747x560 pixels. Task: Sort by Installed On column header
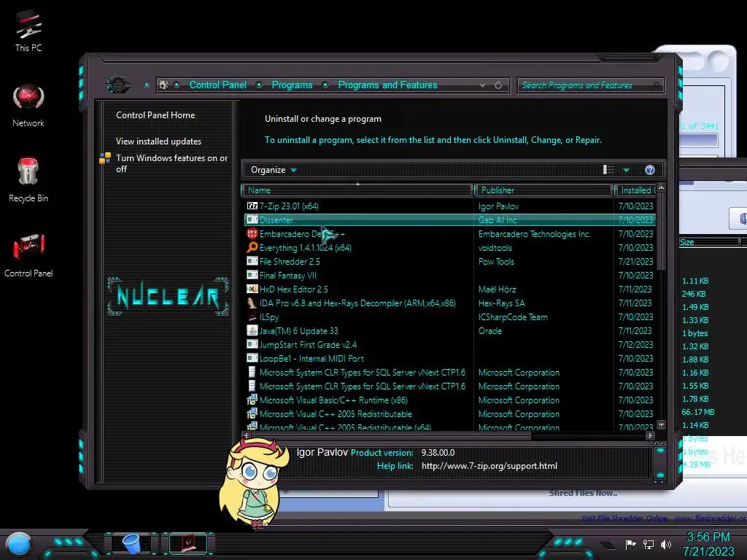[635, 190]
